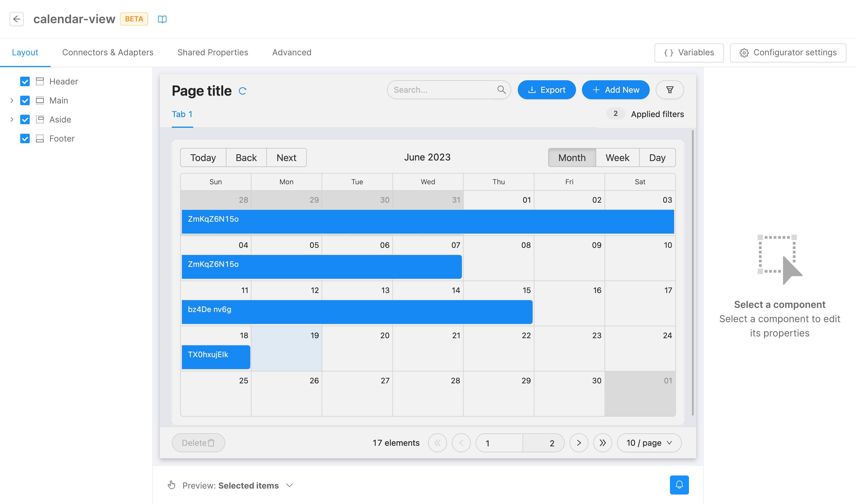Click the notification bell icon
The image size is (856, 504).
click(x=679, y=485)
